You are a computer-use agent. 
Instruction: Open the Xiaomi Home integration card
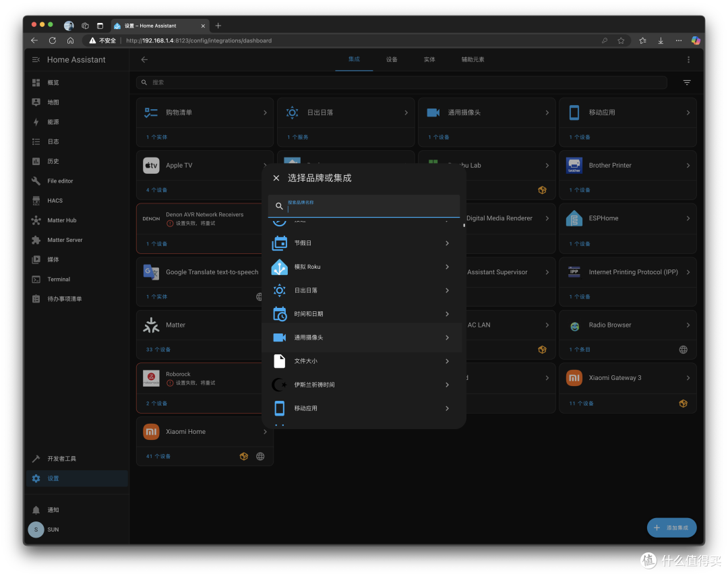pyautogui.click(x=205, y=432)
